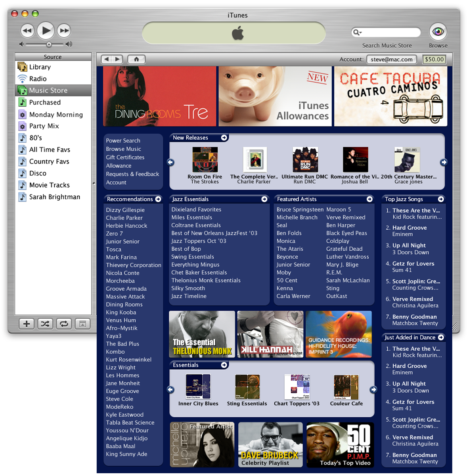The image size is (467, 476).
Task: Select Library in the Source list
Action: click(53, 67)
